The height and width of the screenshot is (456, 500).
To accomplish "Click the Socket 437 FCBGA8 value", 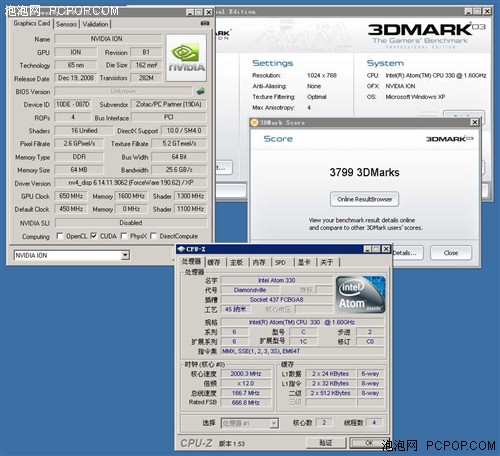I will [x=277, y=300].
